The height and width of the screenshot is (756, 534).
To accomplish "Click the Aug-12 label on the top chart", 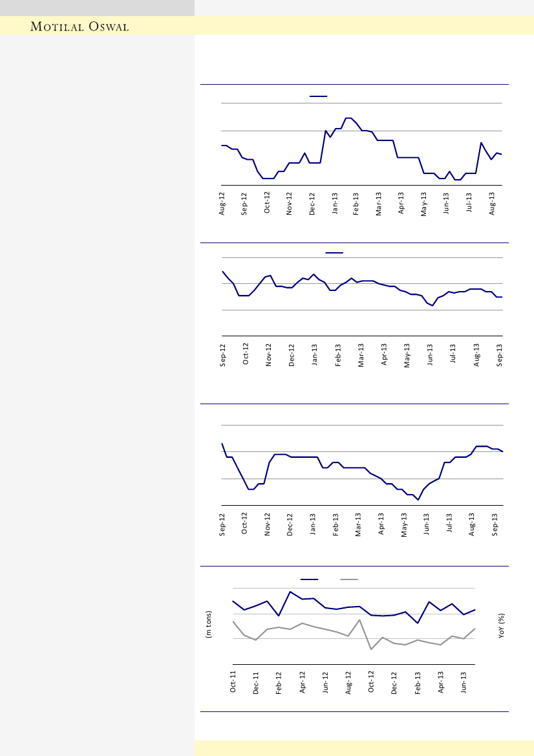I will click(x=222, y=203).
